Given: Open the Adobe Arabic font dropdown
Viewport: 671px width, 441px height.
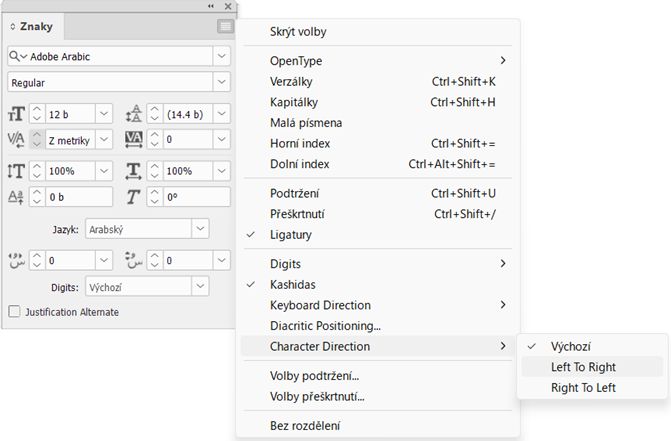Looking at the screenshot, I should click(x=222, y=56).
